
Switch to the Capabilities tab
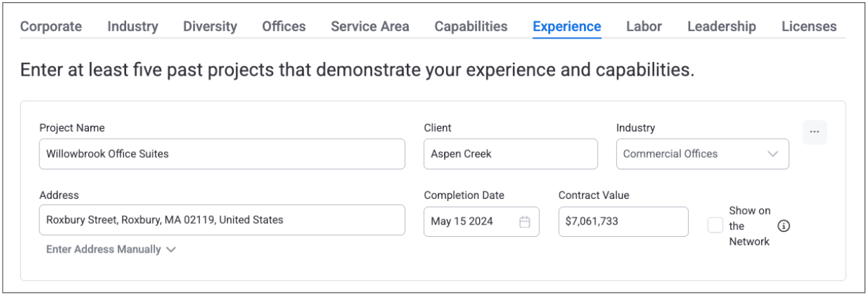click(x=471, y=27)
